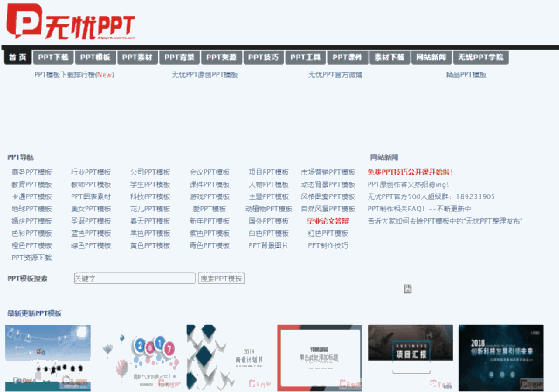Open the 2018 创新科技 dark template thumbnail
Image resolution: width=559 pixels, height=392 pixels.
pos(501,358)
